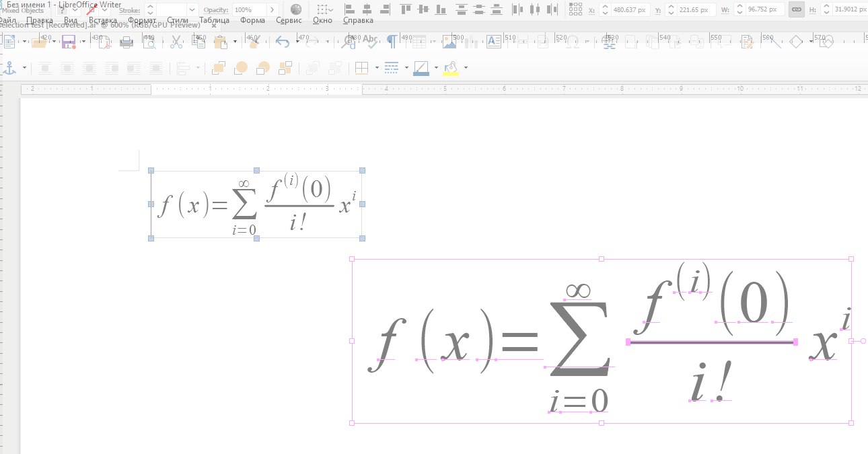Click the yellow background color fill swatch
The height and width of the screenshot is (454, 868).
pyautogui.click(x=451, y=68)
